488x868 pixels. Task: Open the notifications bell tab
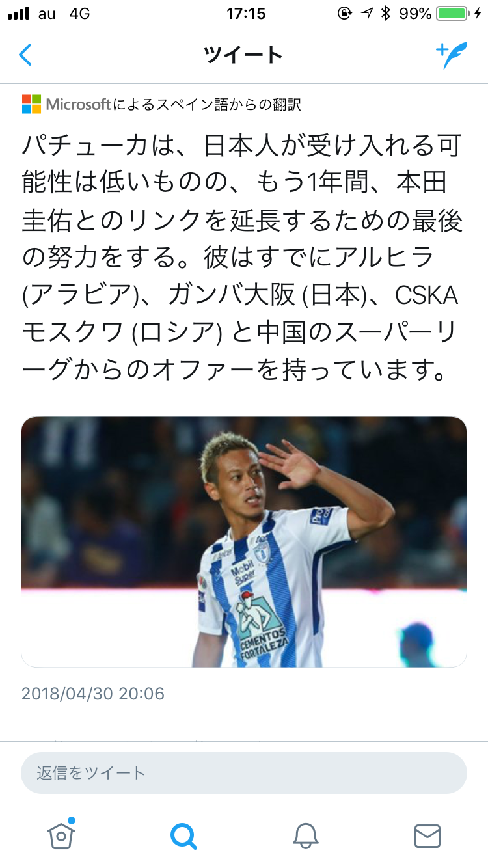click(306, 835)
